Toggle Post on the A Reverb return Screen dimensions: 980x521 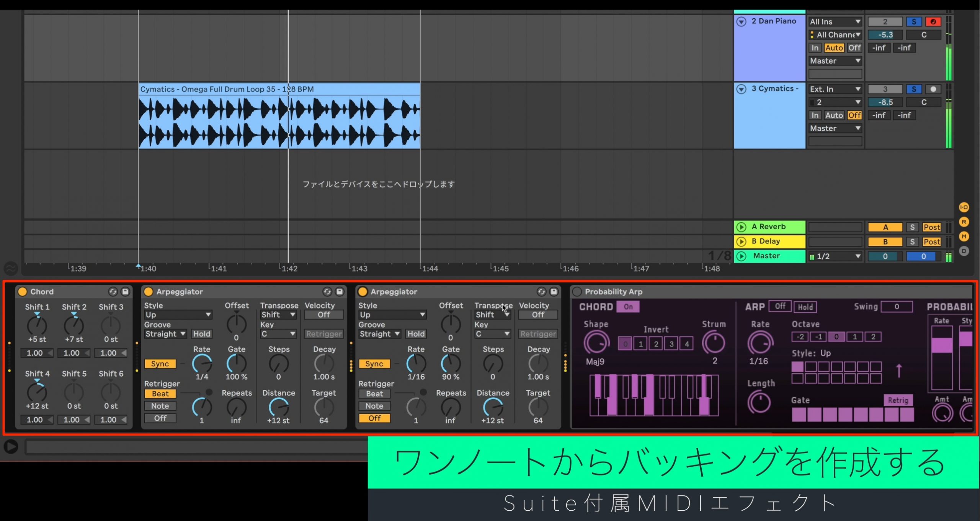point(931,227)
